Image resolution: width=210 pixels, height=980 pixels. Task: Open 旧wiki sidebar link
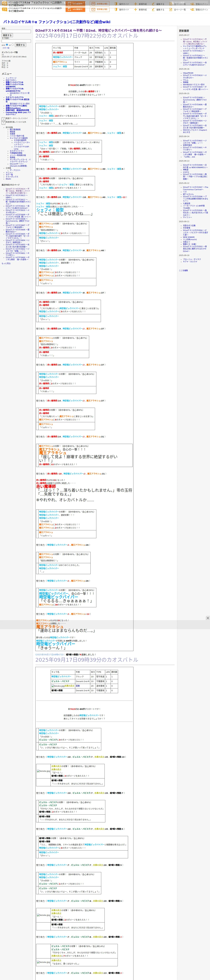pyautogui.click(x=8, y=179)
